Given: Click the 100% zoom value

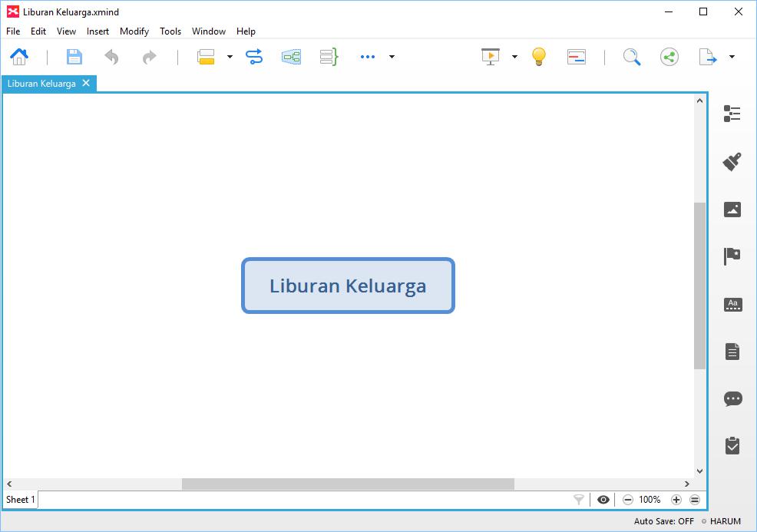Looking at the screenshot, I should click(x=650, y=500).
